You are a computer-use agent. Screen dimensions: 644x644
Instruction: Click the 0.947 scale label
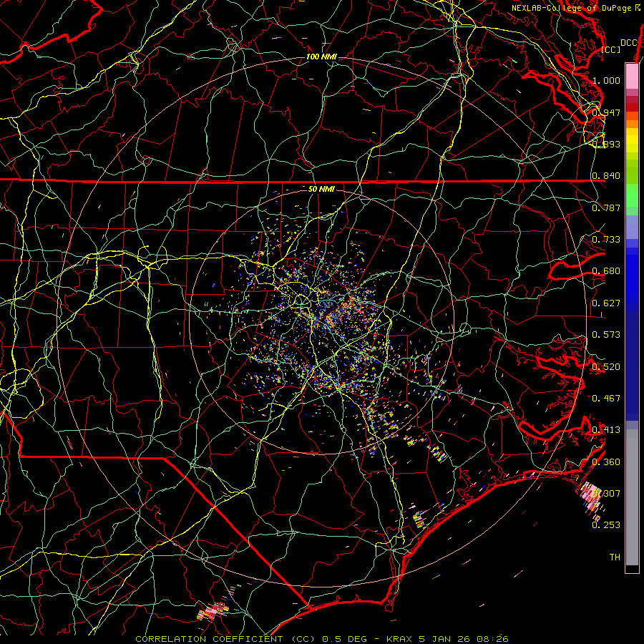tap(606, 112)
